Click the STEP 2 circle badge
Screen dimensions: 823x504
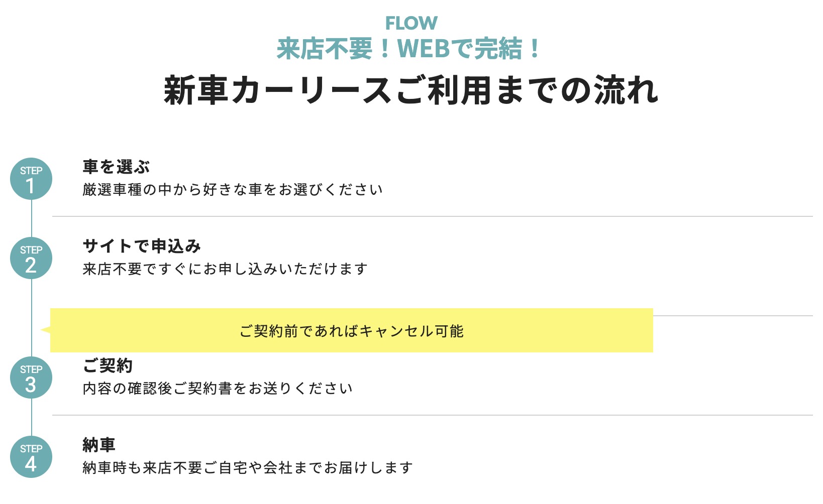point(31,258)
